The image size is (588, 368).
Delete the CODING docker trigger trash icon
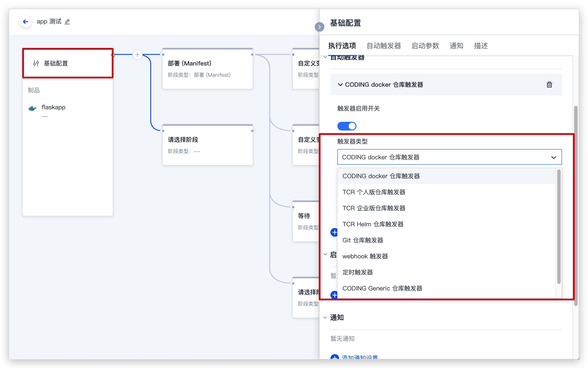tap(549, 85)
